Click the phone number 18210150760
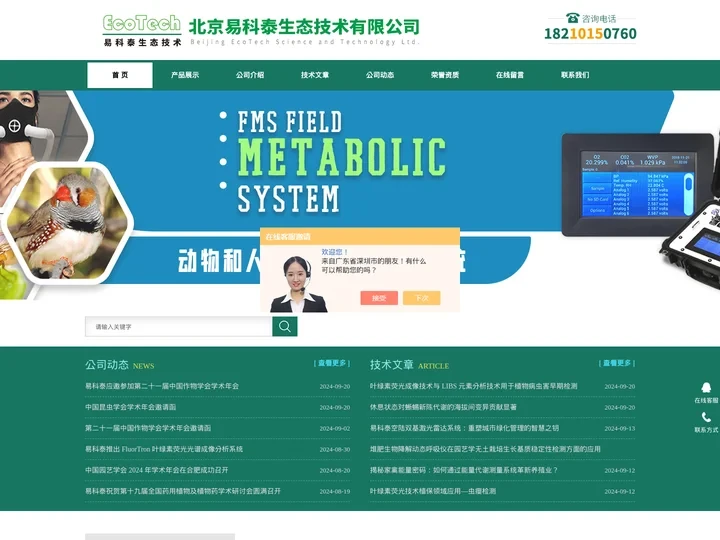This screenshot has width=720, height=540. tap(590, 34)
